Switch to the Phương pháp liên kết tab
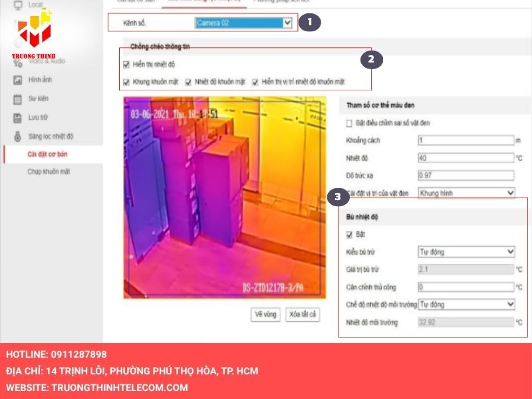 coord(283,3)
